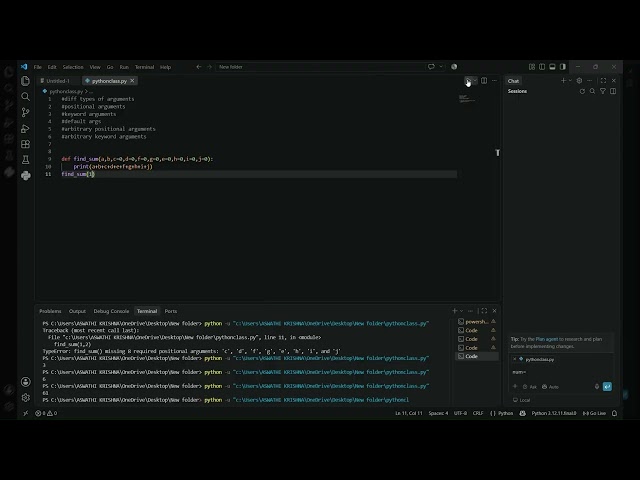The width and height of the screenshot is (640, 480).
Task: Maximize the terminal panel size
Action: (x=484, y=311)
